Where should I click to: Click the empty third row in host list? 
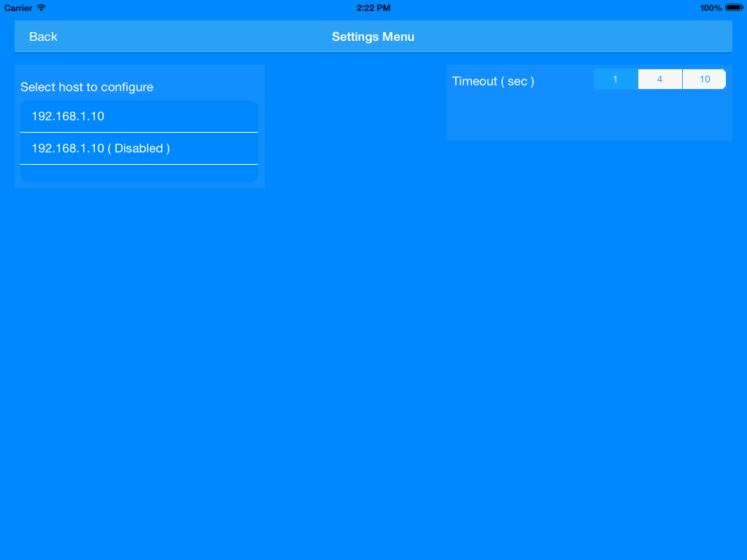[x=139, y=174]
